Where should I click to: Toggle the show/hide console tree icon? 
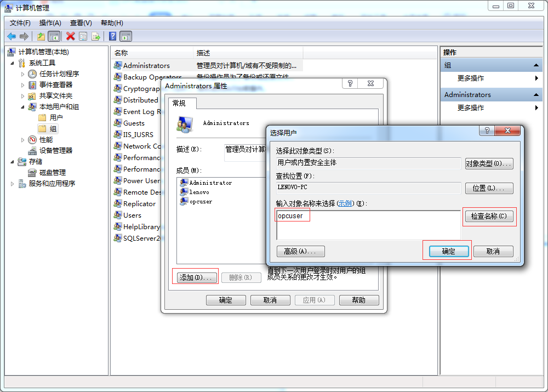point(55,36)
